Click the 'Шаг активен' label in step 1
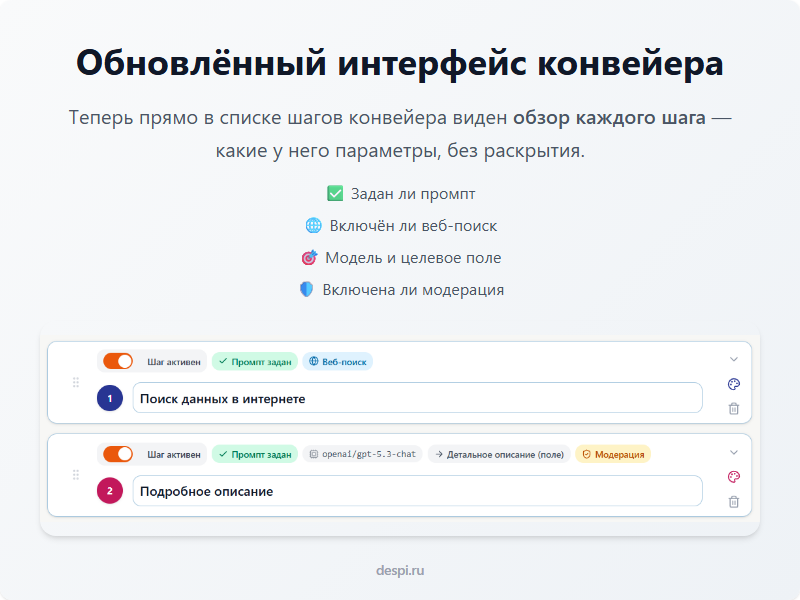800x600 pixels. pyautogui.click(x=174, y=362)
